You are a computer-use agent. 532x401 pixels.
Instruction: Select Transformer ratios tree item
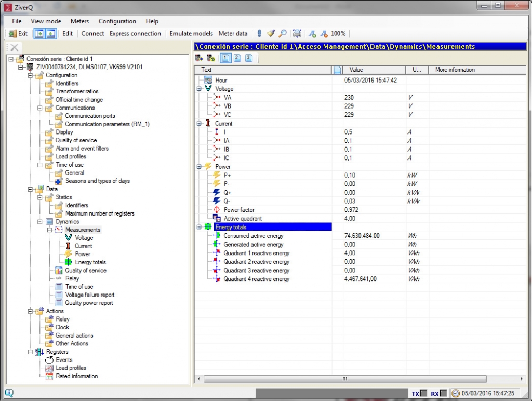(x=77, y=91)
